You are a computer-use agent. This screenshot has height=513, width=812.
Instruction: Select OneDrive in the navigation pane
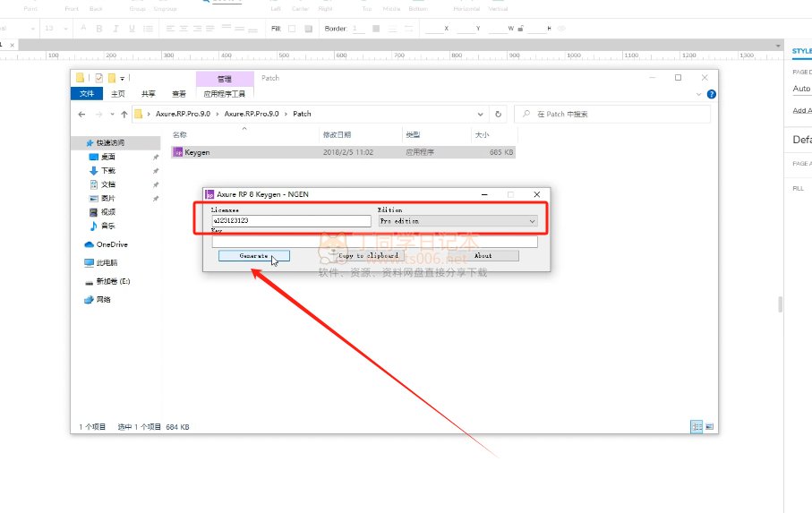pos(111,244)
